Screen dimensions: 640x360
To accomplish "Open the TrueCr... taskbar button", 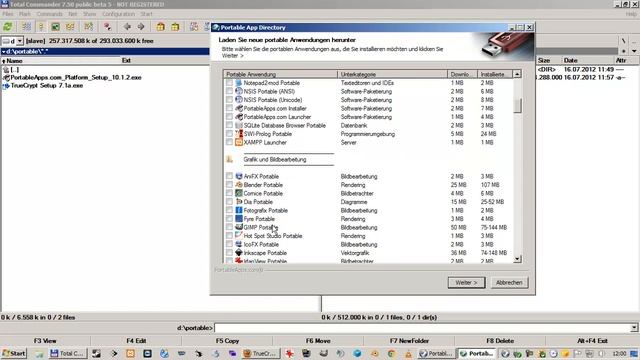I will [x=260, y=353].
